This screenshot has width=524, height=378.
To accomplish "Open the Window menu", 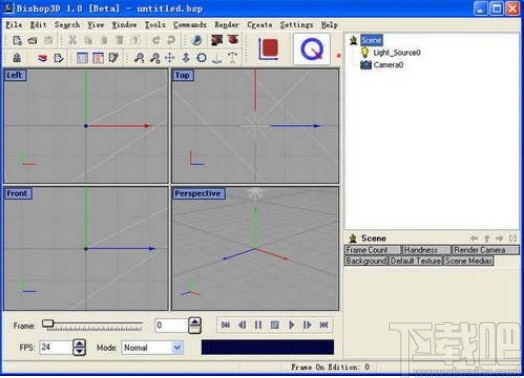I will coord(124,25).
